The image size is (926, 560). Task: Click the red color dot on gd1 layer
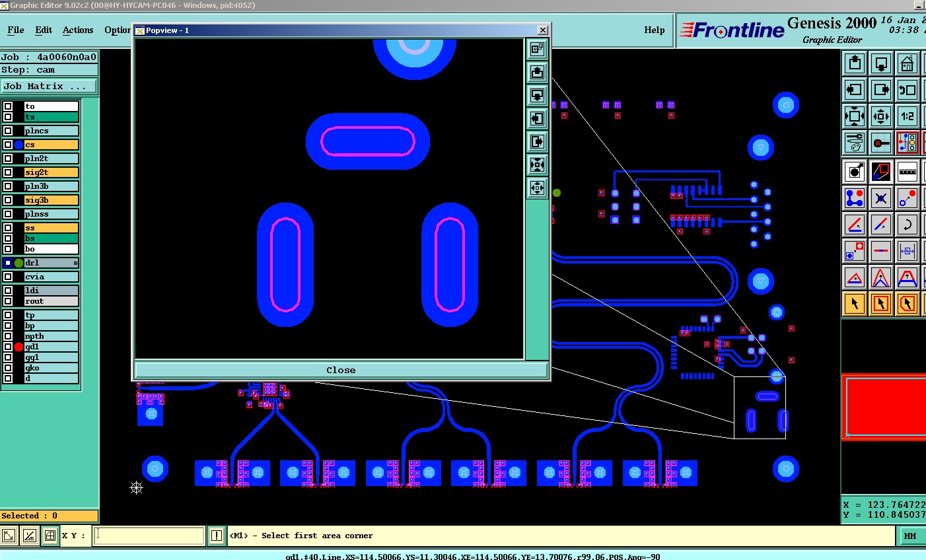click(x=18, y=347)
